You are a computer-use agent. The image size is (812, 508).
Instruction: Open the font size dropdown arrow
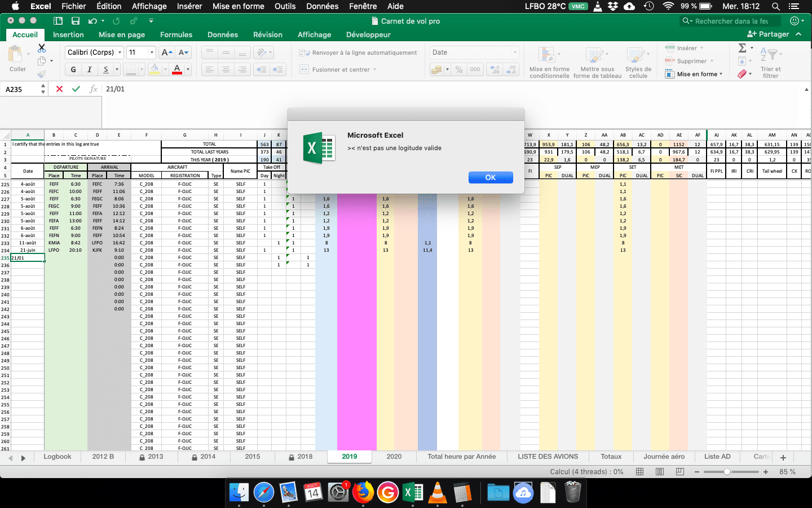coord(152,52)
